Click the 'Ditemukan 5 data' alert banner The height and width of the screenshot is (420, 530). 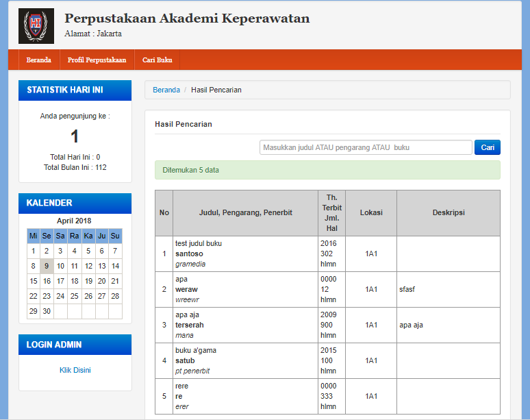pyautogui.click(x=327, y=170)
